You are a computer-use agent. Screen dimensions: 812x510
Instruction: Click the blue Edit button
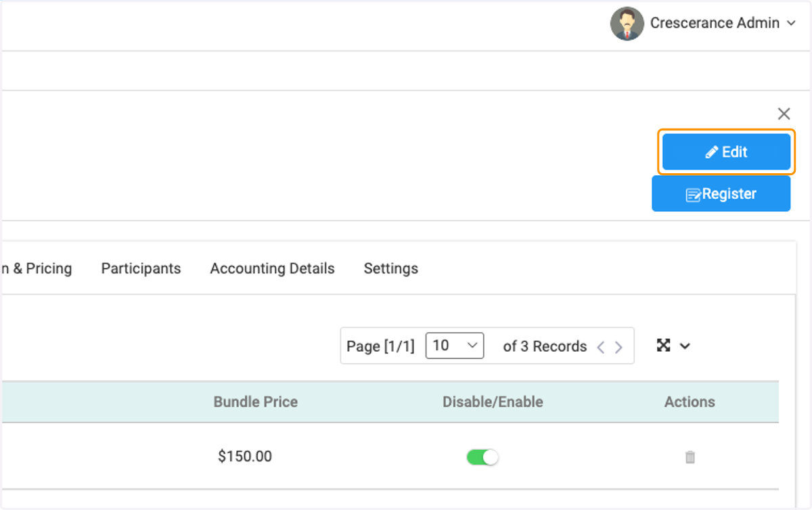(726, 152)
